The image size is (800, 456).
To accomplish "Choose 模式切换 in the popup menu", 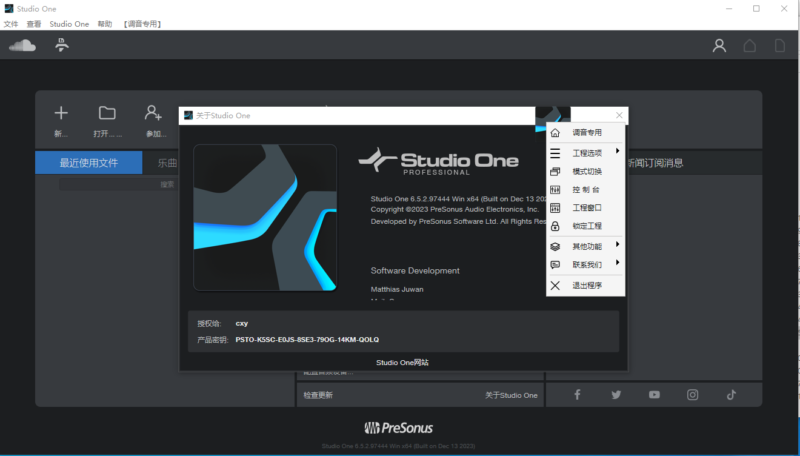I will coord(586,171).
